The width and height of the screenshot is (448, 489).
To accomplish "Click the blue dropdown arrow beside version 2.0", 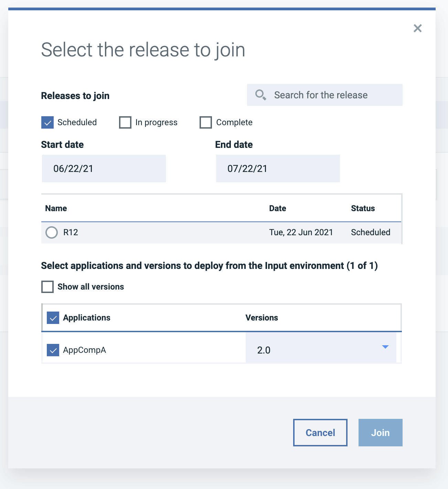I will point(385,347).
